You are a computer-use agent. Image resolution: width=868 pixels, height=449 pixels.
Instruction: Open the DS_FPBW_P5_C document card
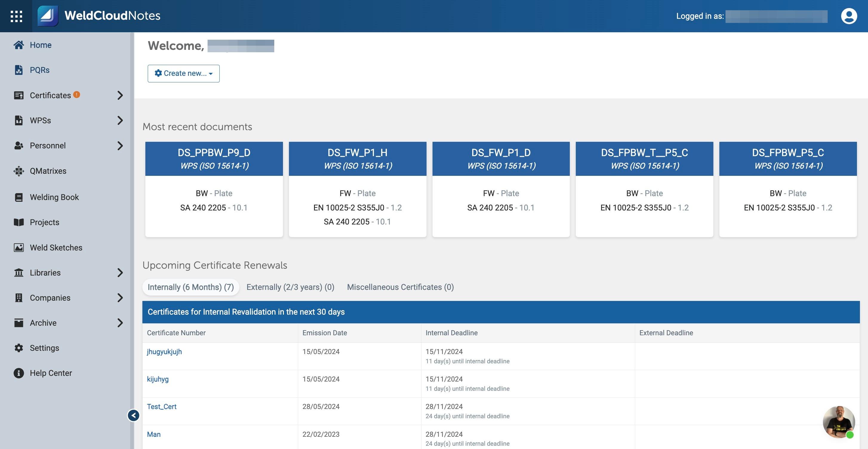(x=788, y=190)
